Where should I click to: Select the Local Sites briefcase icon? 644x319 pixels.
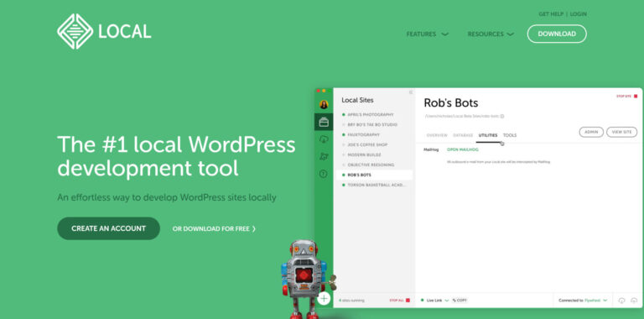coord(324,122)
